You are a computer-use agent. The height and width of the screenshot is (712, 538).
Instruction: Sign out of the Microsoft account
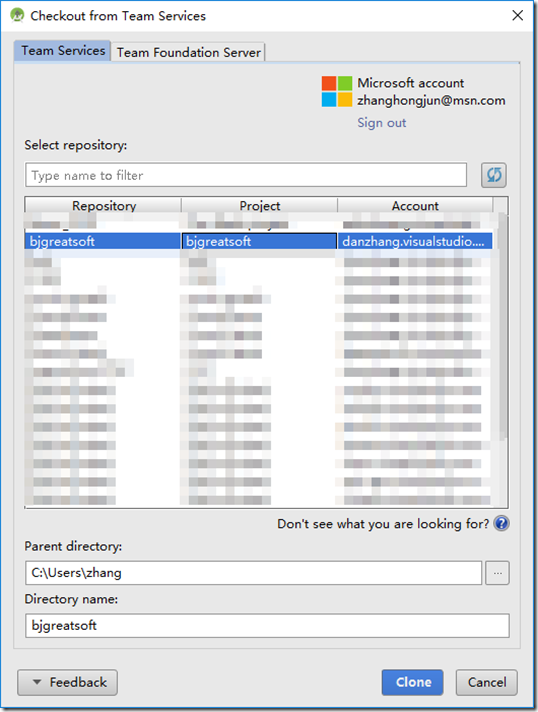pos(381,123)
